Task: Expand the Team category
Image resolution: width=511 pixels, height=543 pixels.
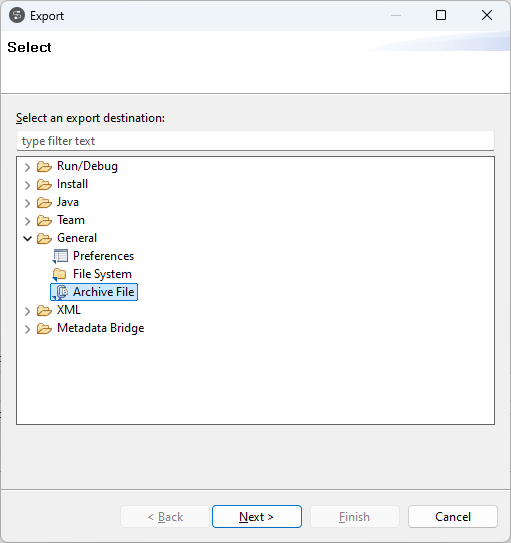Action: (28, 221)
